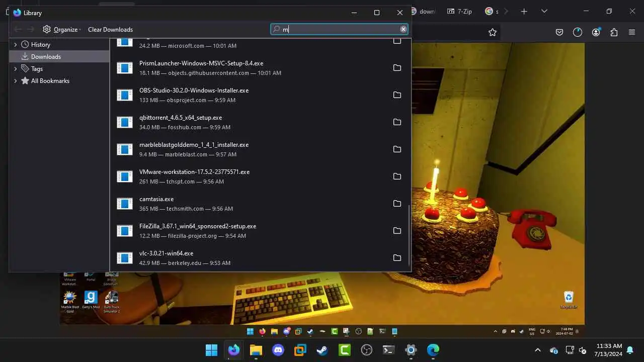Screen dimensions: 644x362
Task: Open Camtasia from the taskbar
Action: 345,350
